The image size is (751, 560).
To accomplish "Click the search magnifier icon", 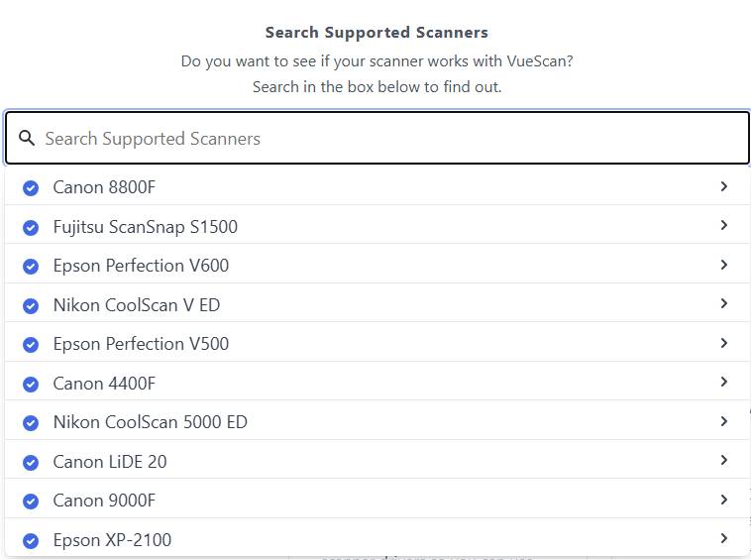I will click(x=28, y=139).
